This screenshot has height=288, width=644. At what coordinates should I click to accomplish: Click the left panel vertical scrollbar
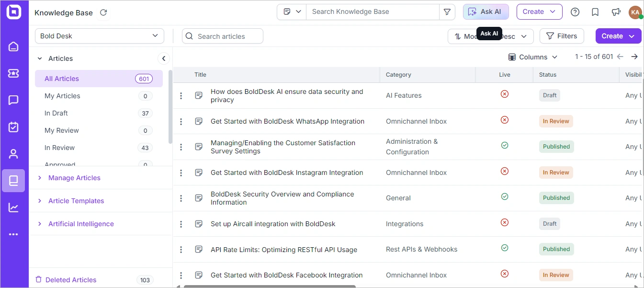pos(170,107)
